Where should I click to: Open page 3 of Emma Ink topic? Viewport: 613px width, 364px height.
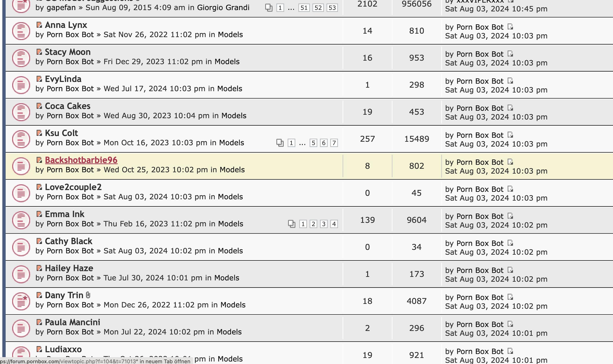click(324, 224)
